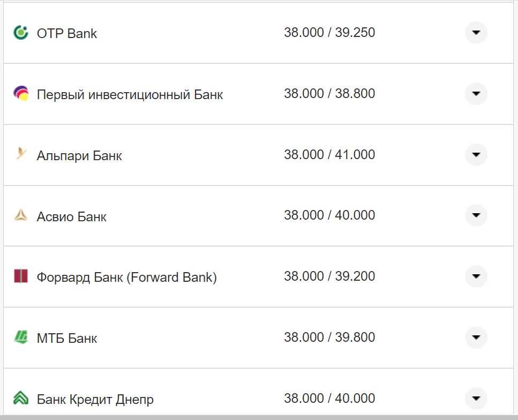Click the МТБ Банк logo icon
518x420 pixels.
(x=20, y=337)
